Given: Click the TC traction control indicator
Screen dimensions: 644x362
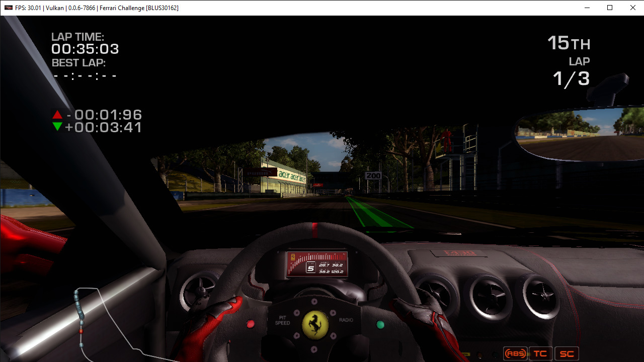Looking at the screenshot, I should click(540, 353).
